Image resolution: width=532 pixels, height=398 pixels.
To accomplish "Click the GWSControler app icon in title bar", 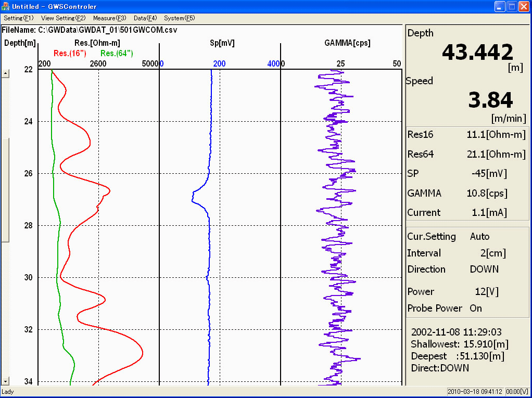I will coord(6,7).
